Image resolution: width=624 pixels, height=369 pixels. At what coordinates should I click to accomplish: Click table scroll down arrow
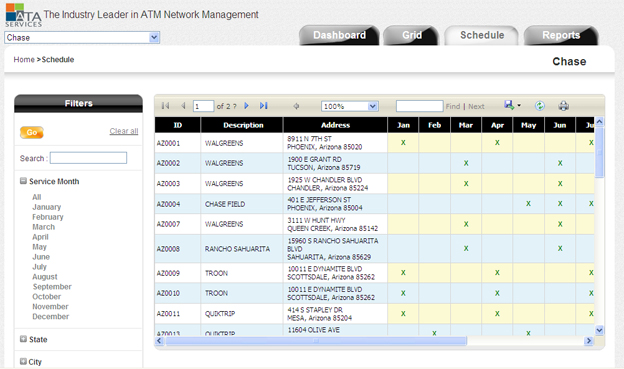click(599, 330)
